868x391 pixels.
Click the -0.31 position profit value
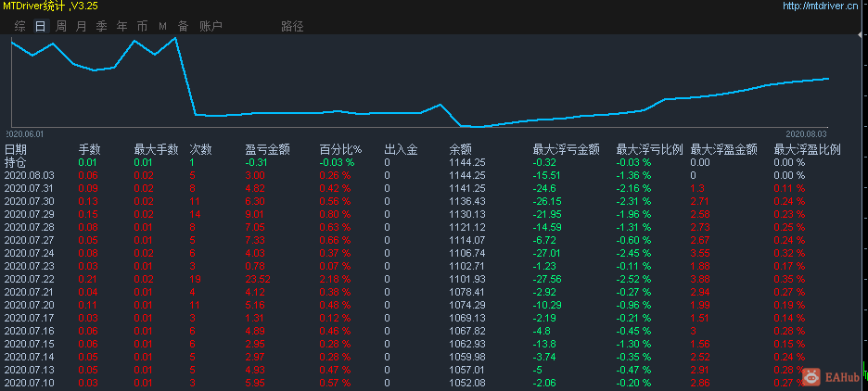256,162
